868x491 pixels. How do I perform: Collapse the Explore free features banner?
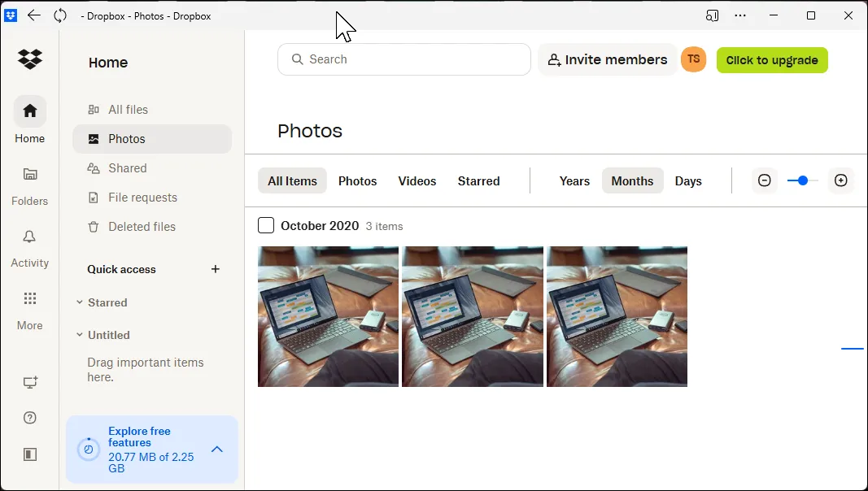tap(216, 449)
